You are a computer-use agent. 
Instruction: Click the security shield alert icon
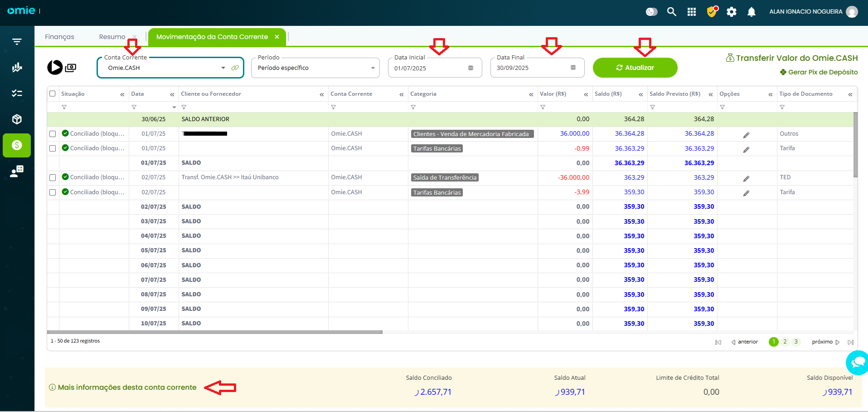pos(712,11)
